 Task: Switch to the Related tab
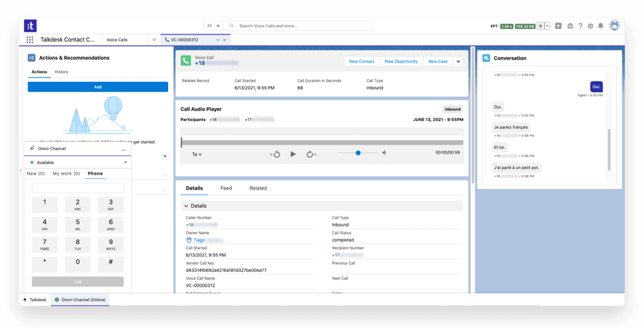click(x=258, y=188)
